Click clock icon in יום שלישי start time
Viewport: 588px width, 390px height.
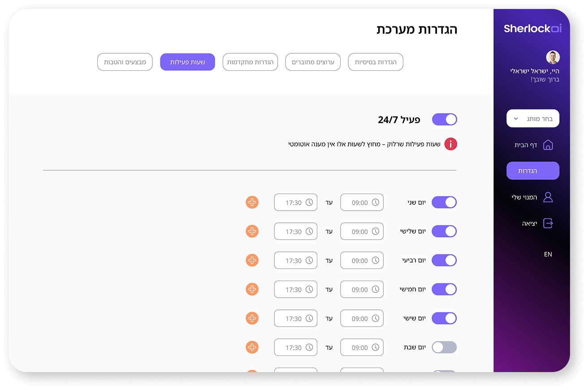pyautogui.click(x=375, y=231)
